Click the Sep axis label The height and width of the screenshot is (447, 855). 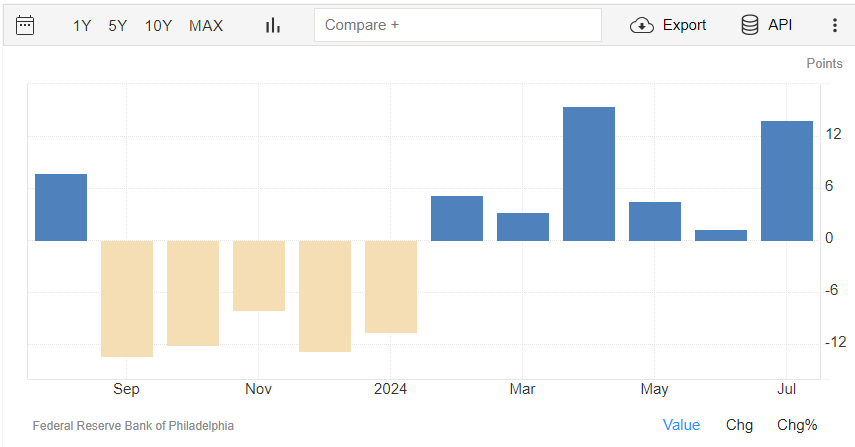[x=127, y=389]
